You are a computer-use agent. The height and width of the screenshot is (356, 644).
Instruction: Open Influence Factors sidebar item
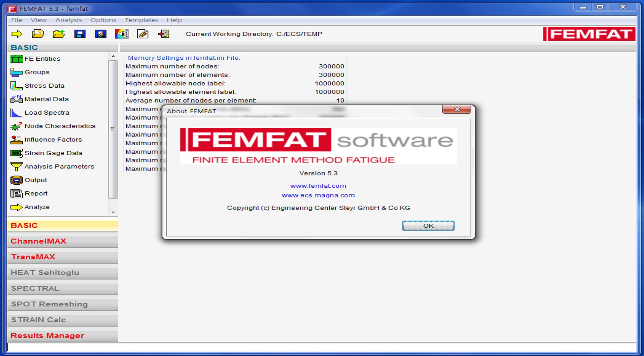coord(46,140)
